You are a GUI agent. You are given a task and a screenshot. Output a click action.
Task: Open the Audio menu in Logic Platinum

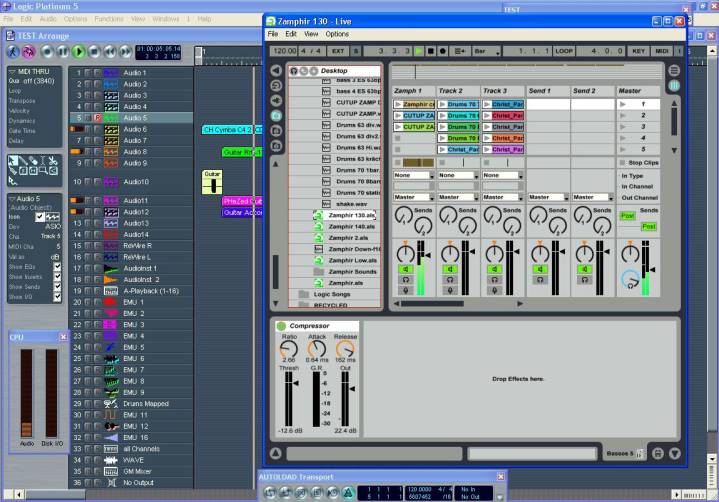(x=48, y=19)
